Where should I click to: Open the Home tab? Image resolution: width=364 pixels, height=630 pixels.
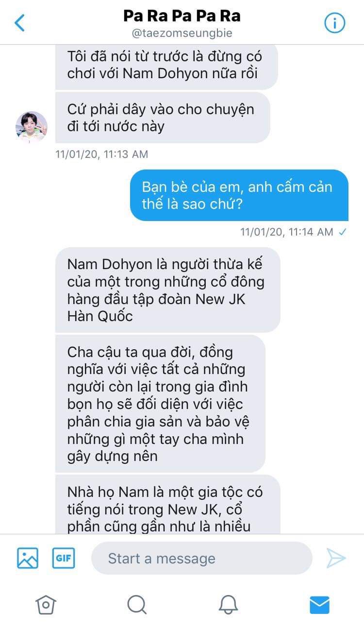(x=46, y=605)
